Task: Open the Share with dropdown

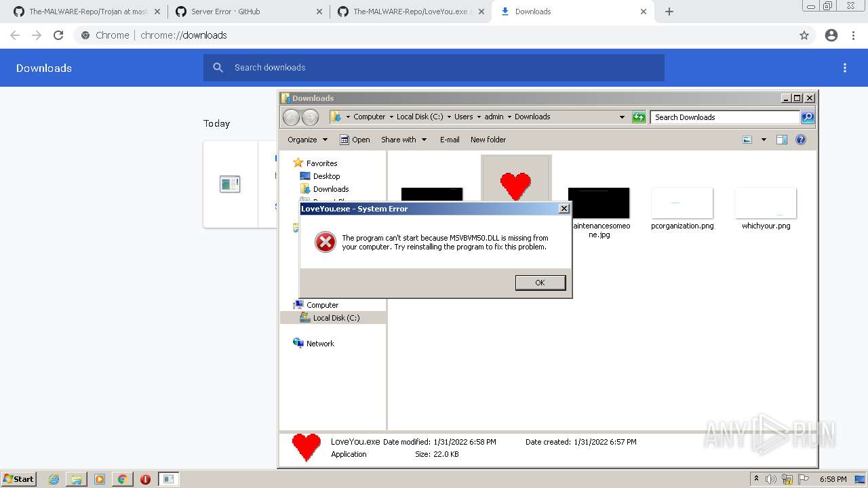Action: point(403,140)
